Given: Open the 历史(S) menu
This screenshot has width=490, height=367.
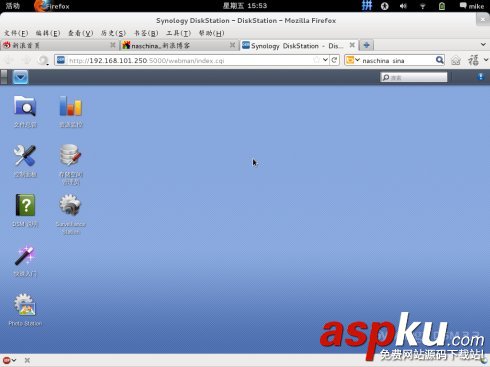Looking at the screenshot, I should (x=113, y=33).
